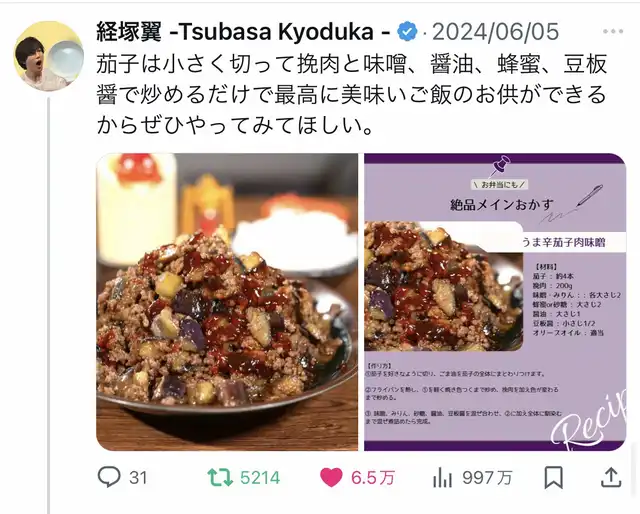Image resolution: width=640 pixels, height=514 pixels.
Task: Click the 2024/06/05 post date
Action: (x=496, y=31)
